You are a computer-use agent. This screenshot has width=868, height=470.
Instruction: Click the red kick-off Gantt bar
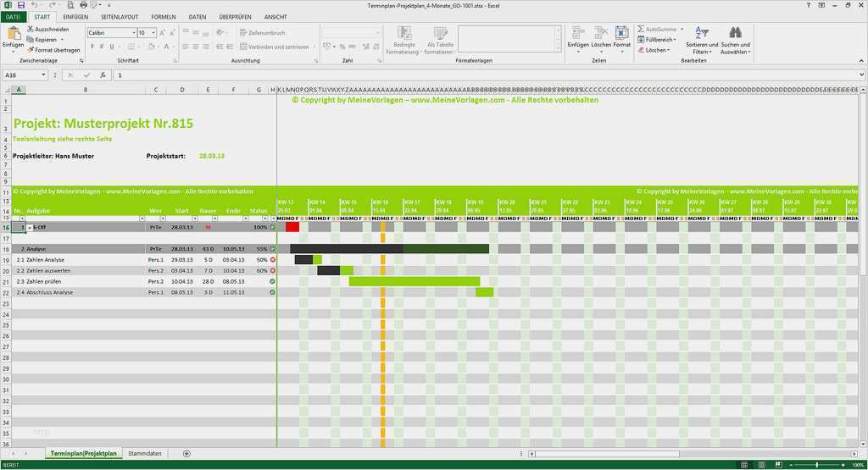[292, 227]
